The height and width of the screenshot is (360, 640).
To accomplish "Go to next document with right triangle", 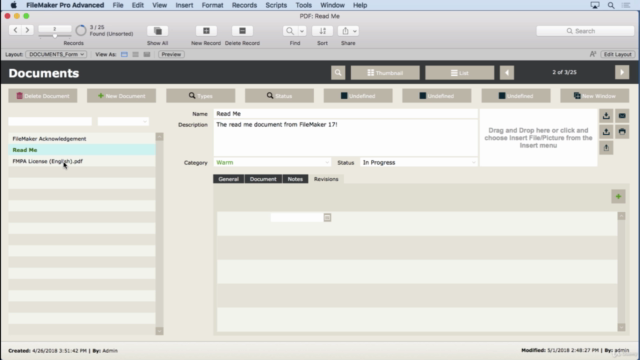I will [x=622, y=73].
